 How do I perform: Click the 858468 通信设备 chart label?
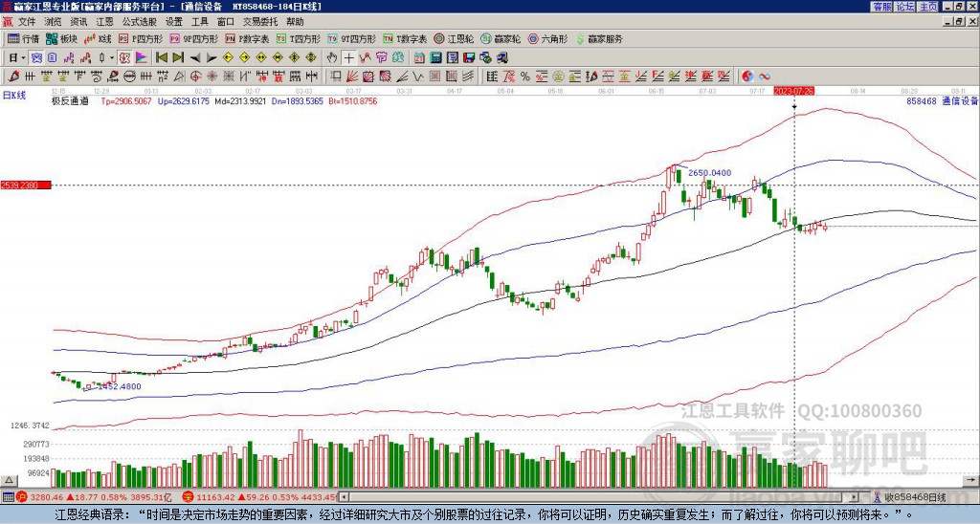tap(942, 100)
